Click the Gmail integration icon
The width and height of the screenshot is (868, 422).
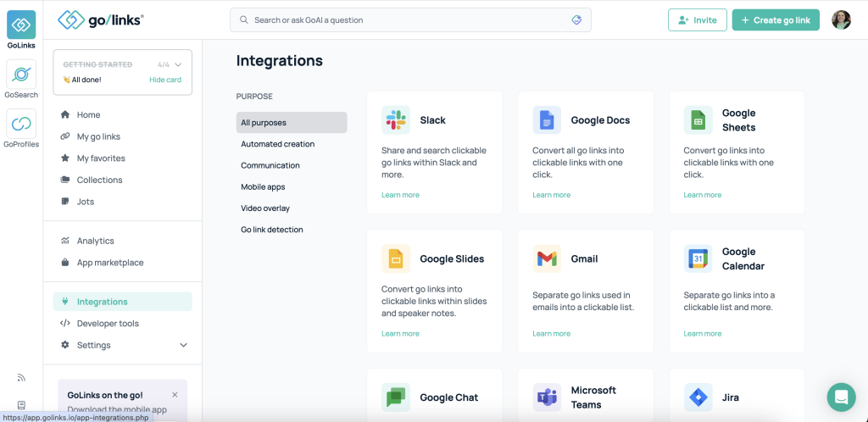(547, 258)
